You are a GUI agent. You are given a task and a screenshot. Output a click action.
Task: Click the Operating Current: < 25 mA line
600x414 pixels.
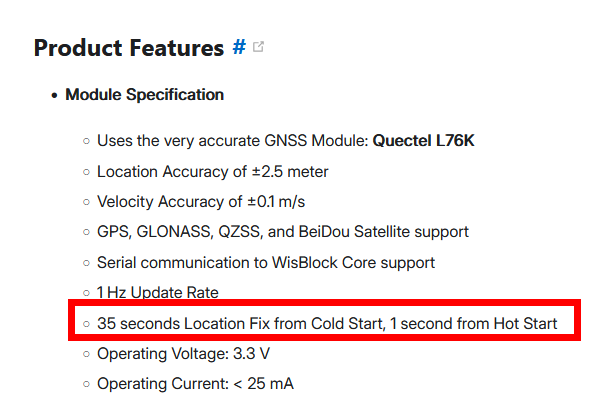(195, 384)
